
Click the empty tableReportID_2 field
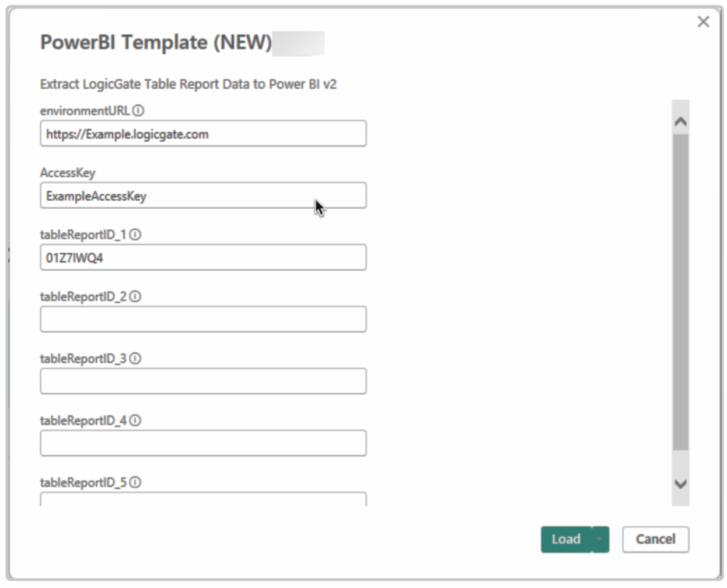[203, 319]
